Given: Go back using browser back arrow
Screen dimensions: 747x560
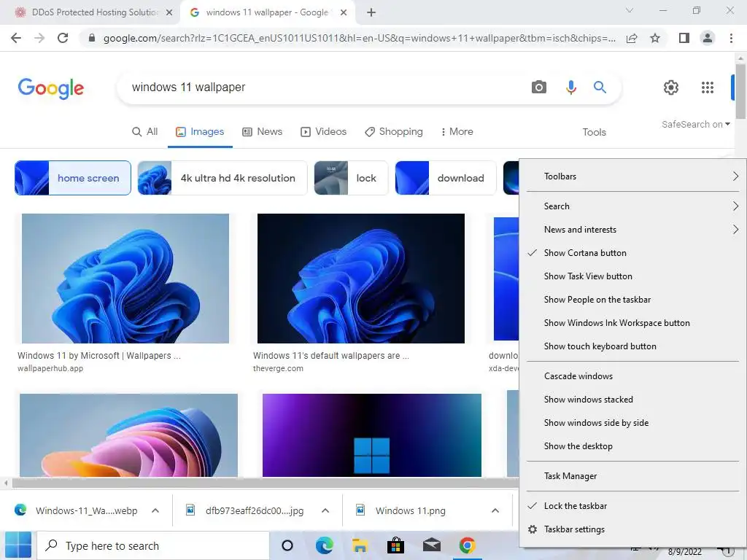Looking at the screenshot, I should point(16,38).
